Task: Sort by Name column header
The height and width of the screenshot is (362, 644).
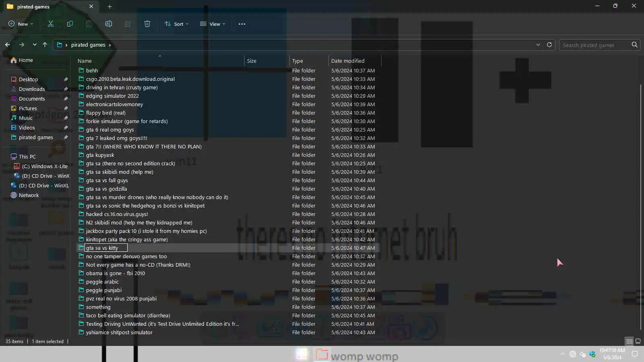Action: click(x=160, y=61)
